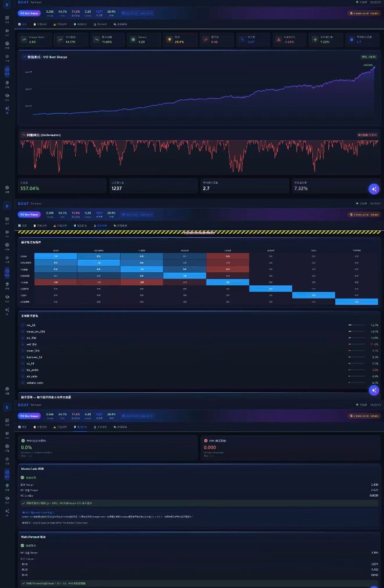Click the PBO value 0.0%
Screen dimensions: 384x588
26,447
